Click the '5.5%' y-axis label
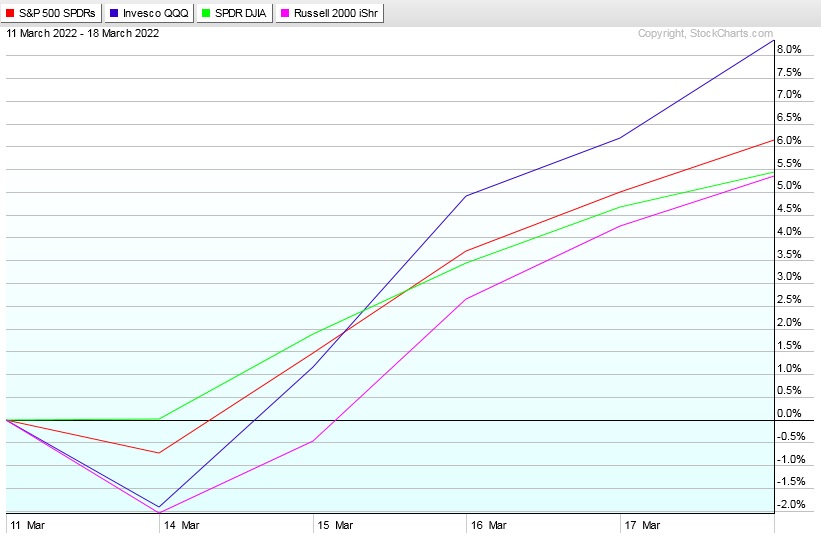821x545 pixels. (789, 163)
